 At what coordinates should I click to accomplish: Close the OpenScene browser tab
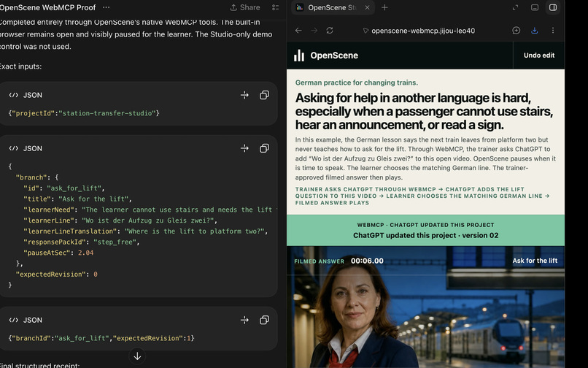tap(367, 7)
